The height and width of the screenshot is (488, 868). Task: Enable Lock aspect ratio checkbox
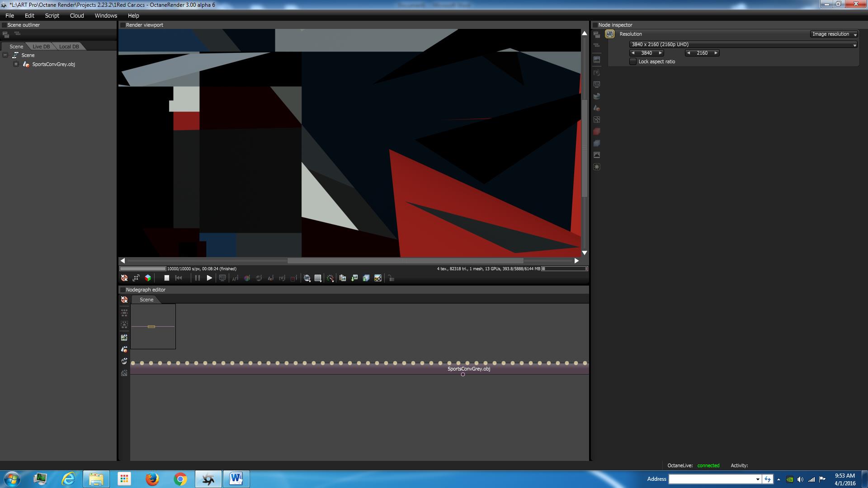point(633,61)
